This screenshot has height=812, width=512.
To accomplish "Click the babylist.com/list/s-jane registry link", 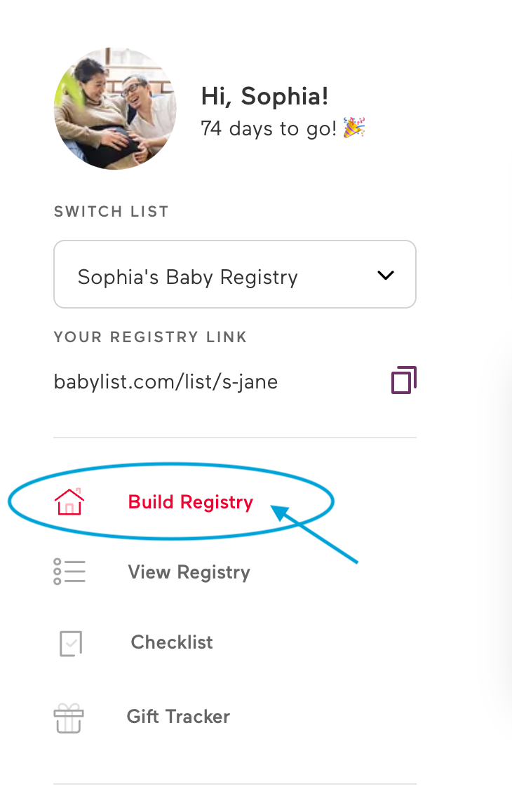I will (x=166, y=381).
